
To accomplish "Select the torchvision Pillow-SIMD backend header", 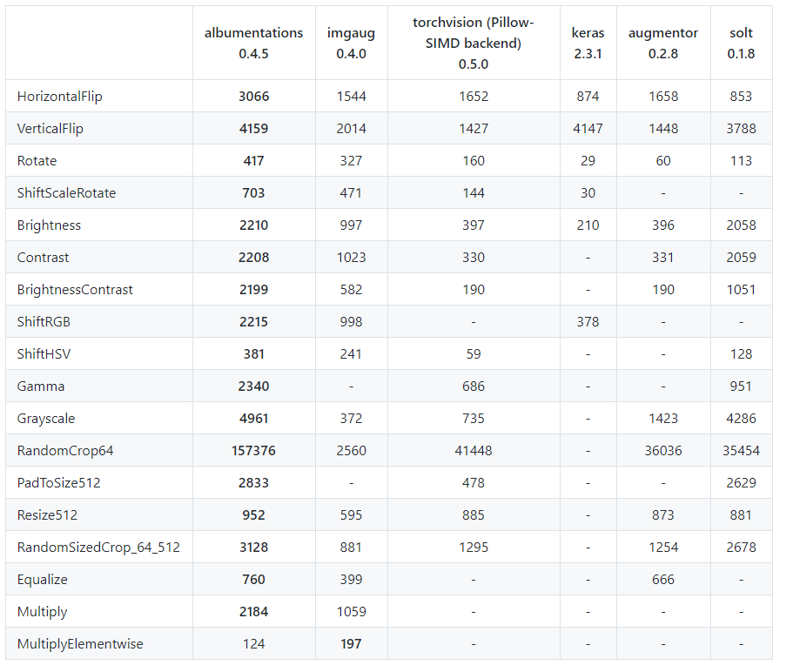I will (474, 44).
